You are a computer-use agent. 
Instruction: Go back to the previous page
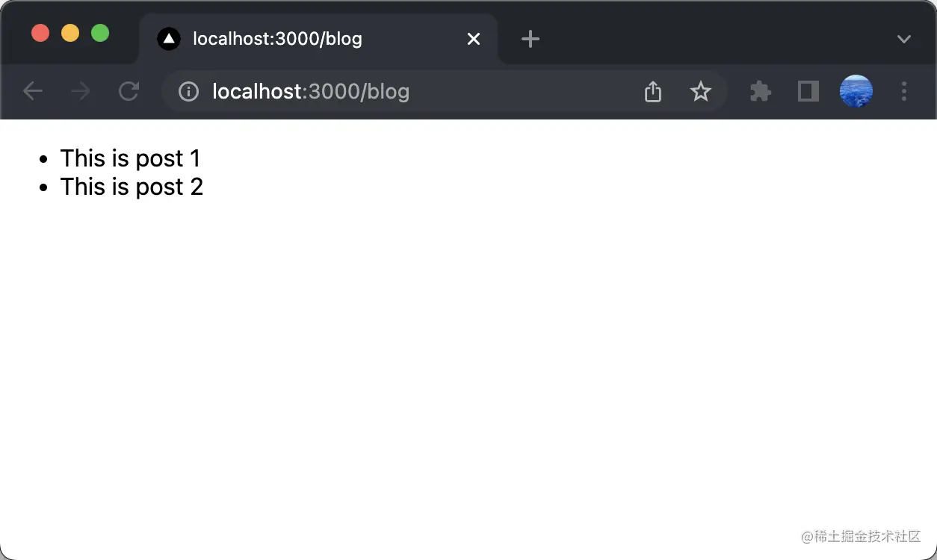point(33,92)
